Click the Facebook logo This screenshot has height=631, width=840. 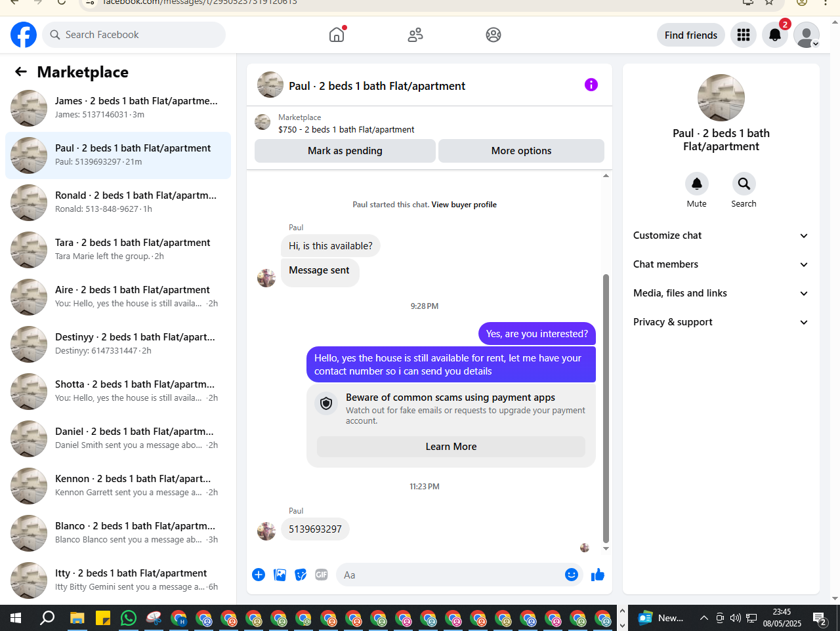click(x=24, y=35)
